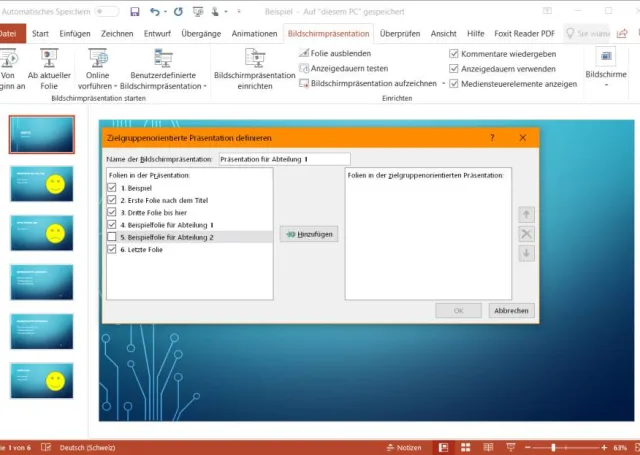Screen dimensions: 640x455
Task: Uncheck 2. Erste Folie nach dem Titel
Action: tap(111, 200)
